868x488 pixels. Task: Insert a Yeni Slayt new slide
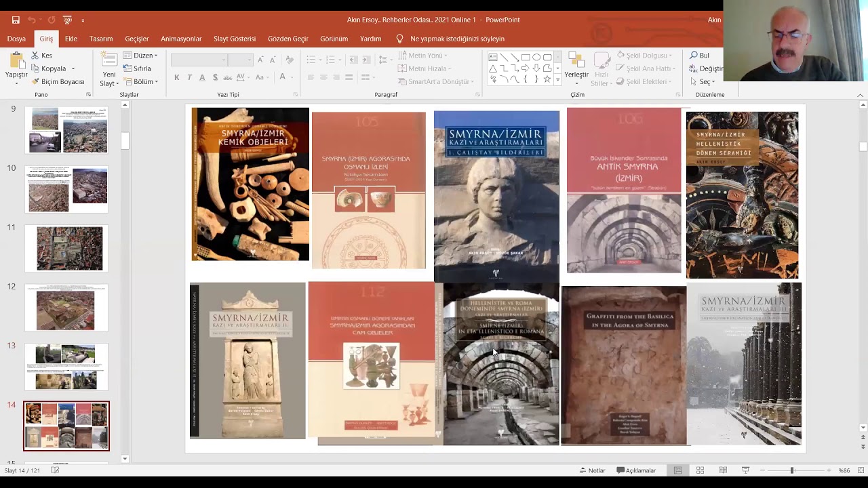[109, 70]
